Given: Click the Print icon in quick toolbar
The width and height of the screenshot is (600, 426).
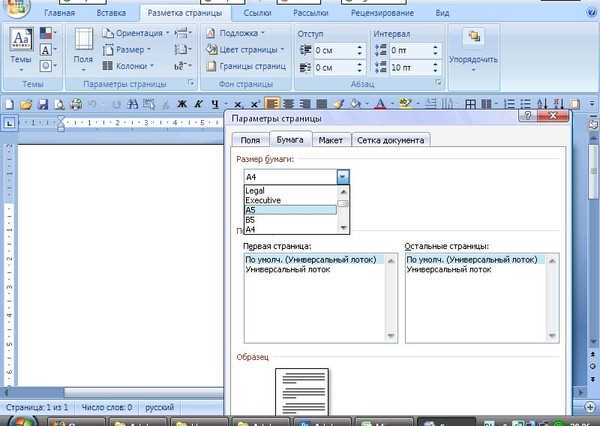Looking at the screenshot, I should tap(77, 104).
